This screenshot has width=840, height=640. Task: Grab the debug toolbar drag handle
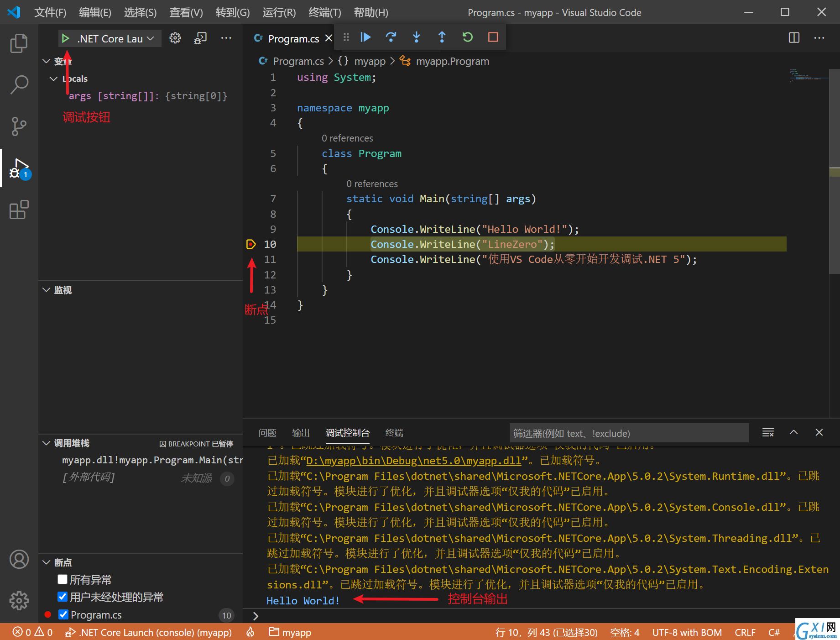(x=346, y=37)
